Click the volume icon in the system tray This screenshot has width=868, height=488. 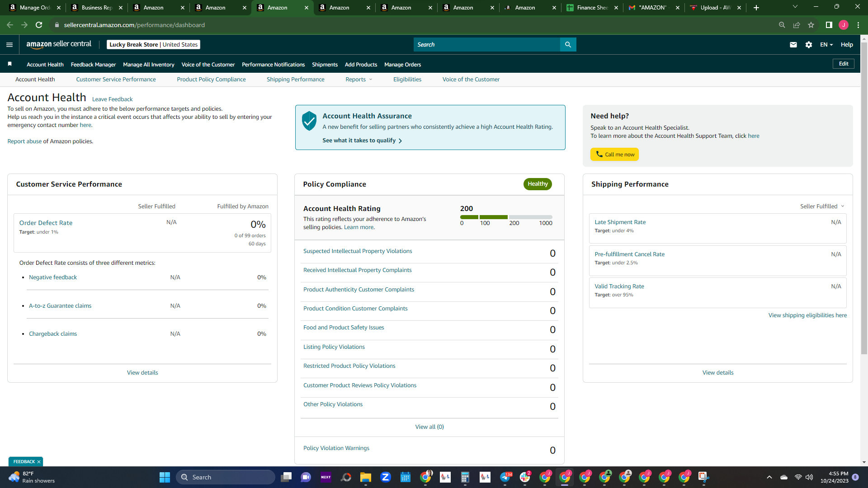click(809, 477)
